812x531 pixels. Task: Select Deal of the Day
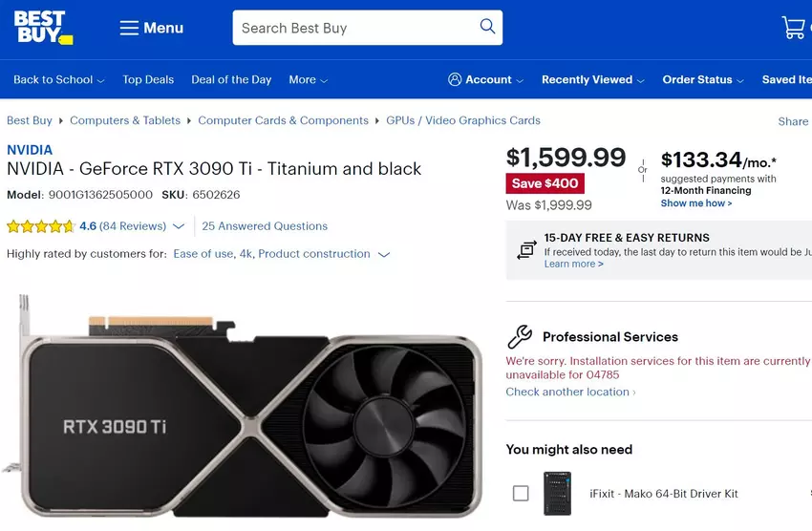click(x=231, y=79)
